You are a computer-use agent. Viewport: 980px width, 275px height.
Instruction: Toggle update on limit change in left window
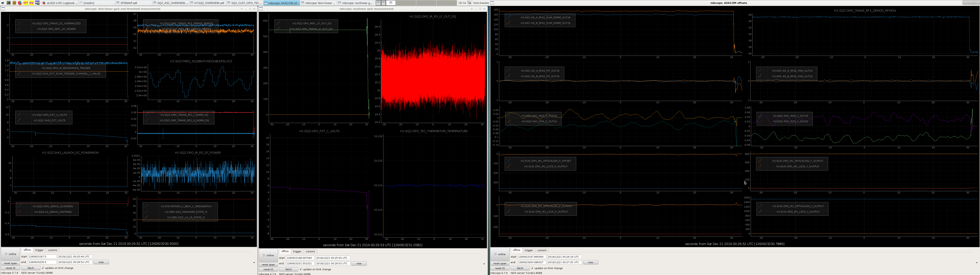[57, 268]
